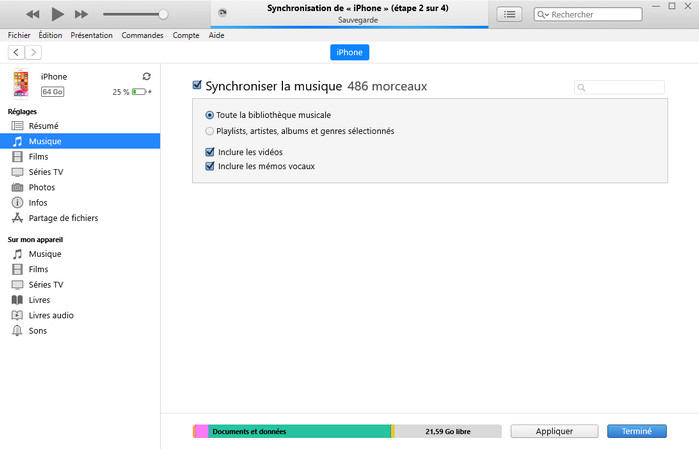Disable Inclure les vidéos checkbox

click(x=210, y=152)
